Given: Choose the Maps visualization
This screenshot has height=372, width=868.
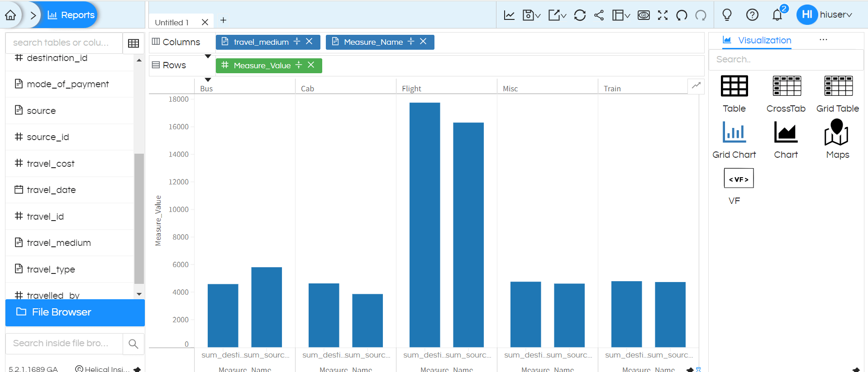Looking at the screenshot, I should coord(838,140).
